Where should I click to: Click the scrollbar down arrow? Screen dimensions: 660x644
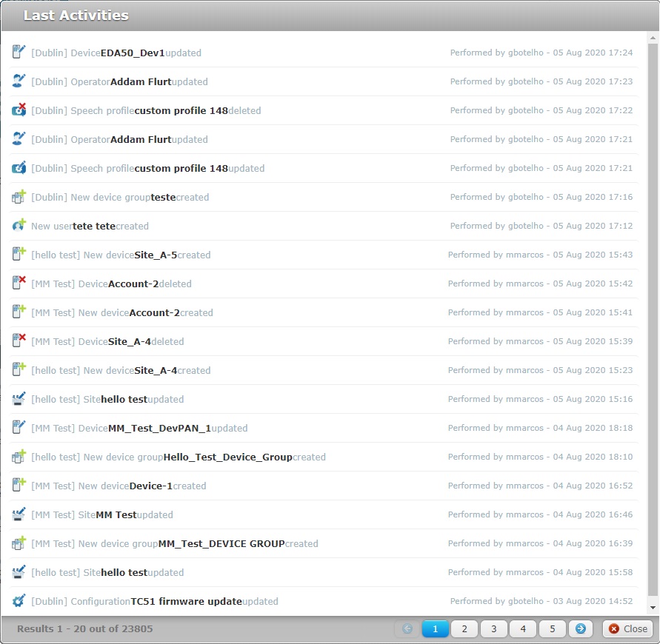651,609
